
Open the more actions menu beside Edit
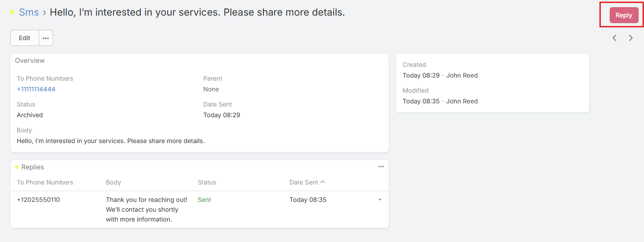pyautogui.click(x=46, y=38)
